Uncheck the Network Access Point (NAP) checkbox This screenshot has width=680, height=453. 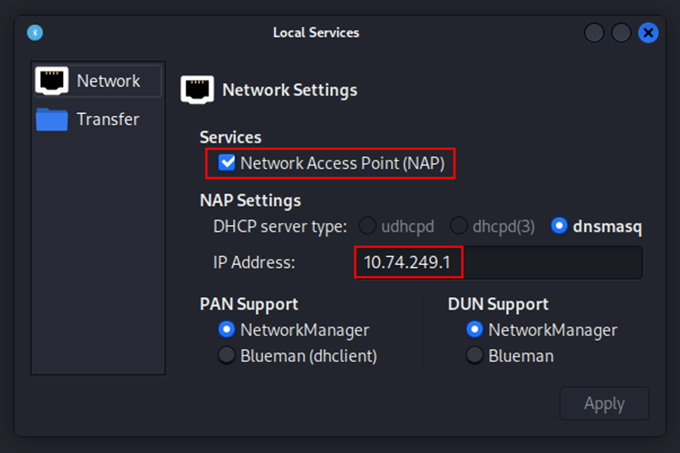point(226,163)
